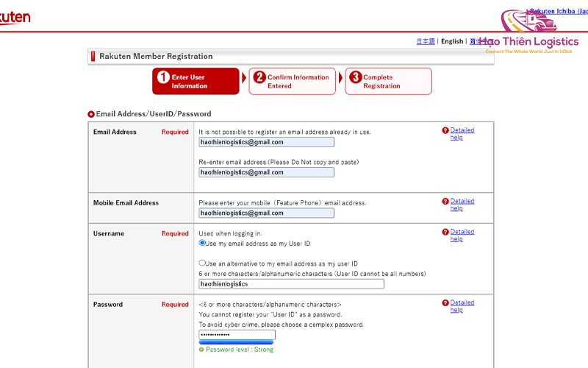The image size is (588, 368).
Task: Click the 'Password' row label
Action: pyautogui.click(x=108, y=305)
